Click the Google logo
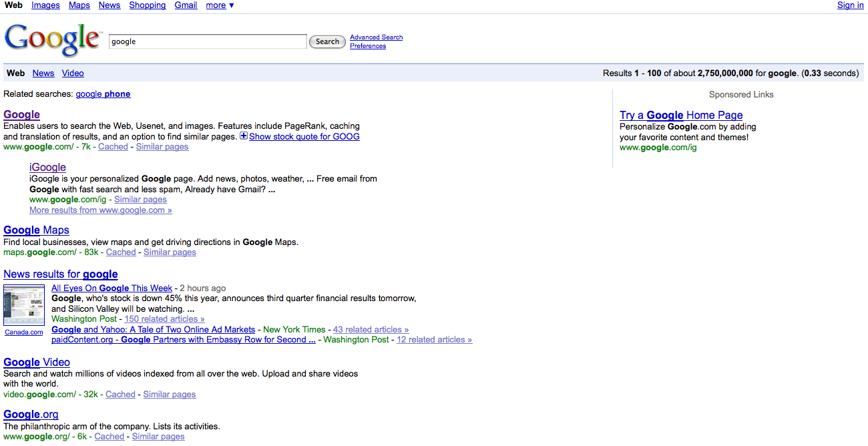Screen dimensions: 868x446 point(53,40)
